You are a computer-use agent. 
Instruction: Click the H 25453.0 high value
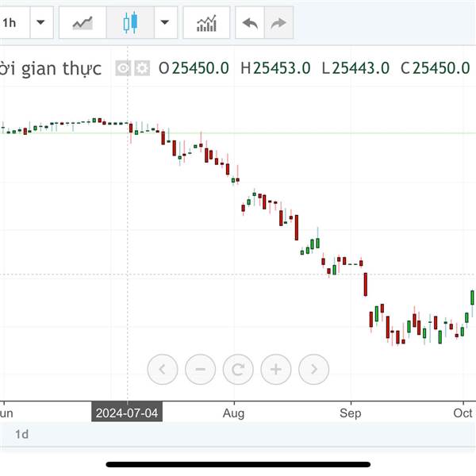pos(275,68)
